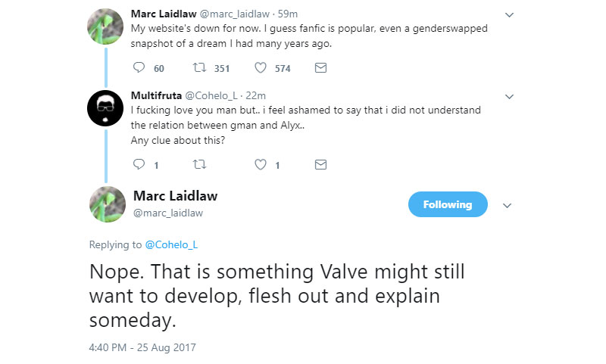
Task: Expand more options on Multifruta's tweet
Action: point(509,97)
